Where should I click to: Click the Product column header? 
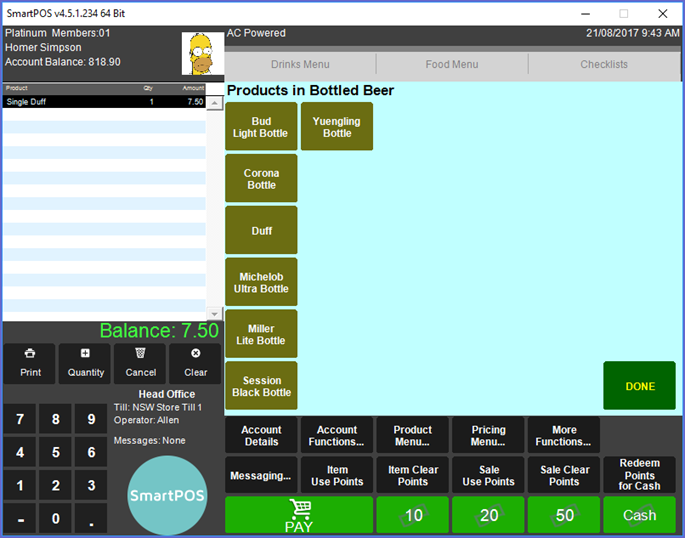click(x=17, y=88)
